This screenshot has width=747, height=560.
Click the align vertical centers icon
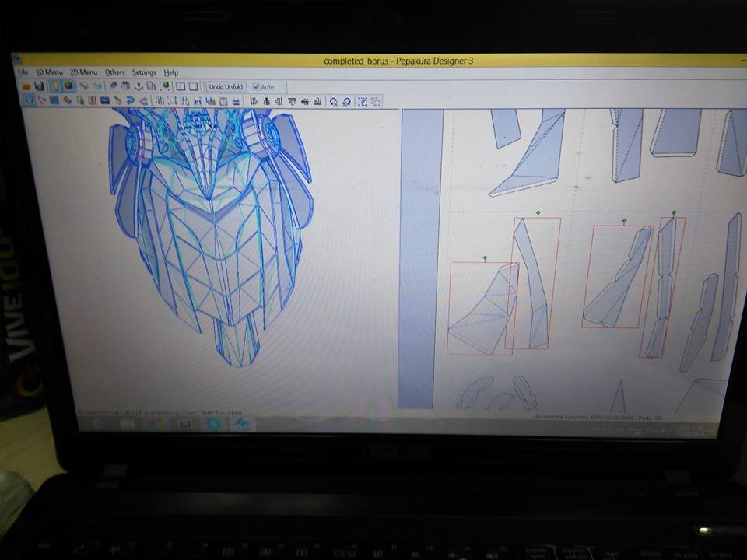(305, 101)
